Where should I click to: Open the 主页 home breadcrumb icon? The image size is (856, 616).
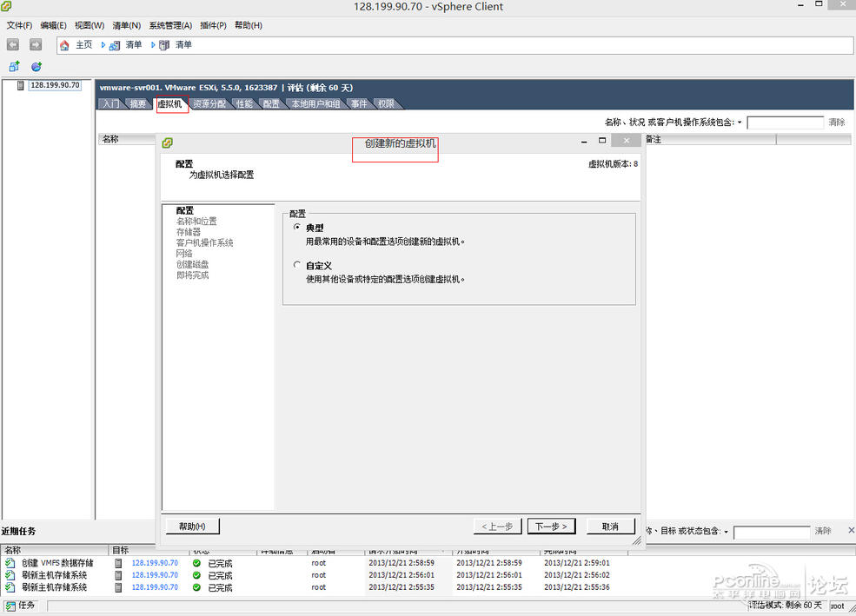(64, 44)
